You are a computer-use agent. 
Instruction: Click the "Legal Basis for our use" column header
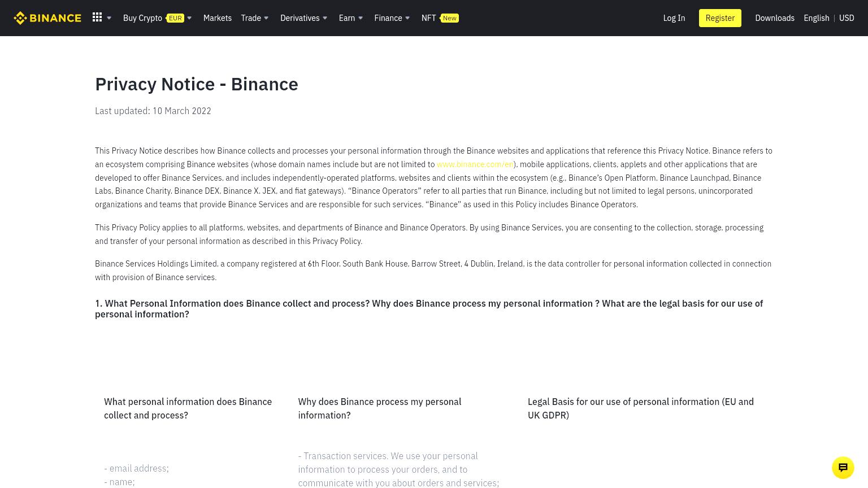[641, 408]
